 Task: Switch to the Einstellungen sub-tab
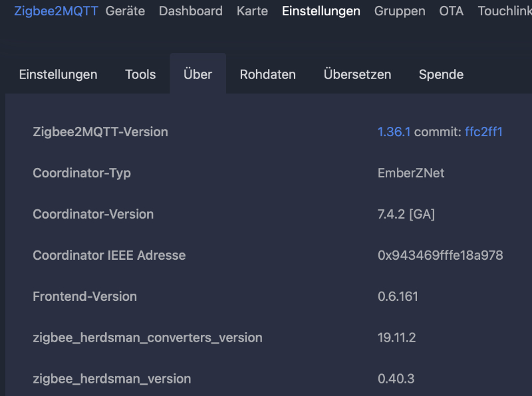[58, 74]
